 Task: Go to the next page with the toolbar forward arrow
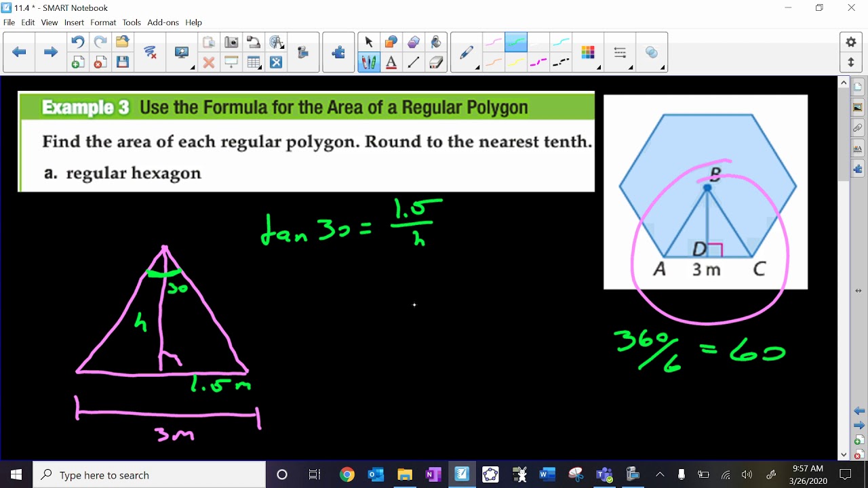(50, 52)
